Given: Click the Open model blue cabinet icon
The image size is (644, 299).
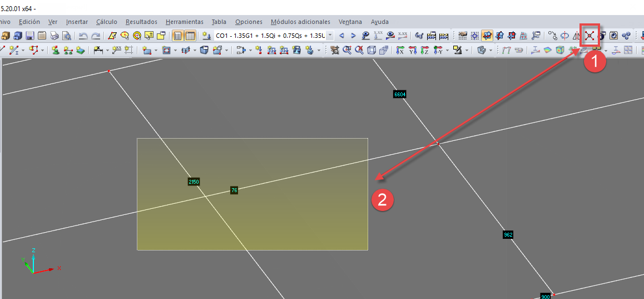Looking at the screenshot, I should (x=18, y=36).
